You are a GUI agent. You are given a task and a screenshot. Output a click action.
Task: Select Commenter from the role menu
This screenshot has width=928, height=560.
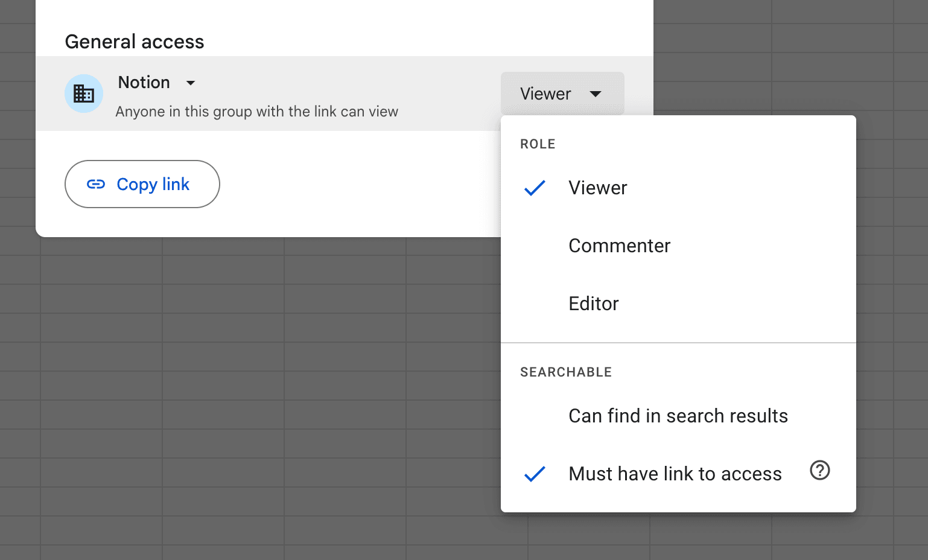pyautogui.click(x=619, y=246)
